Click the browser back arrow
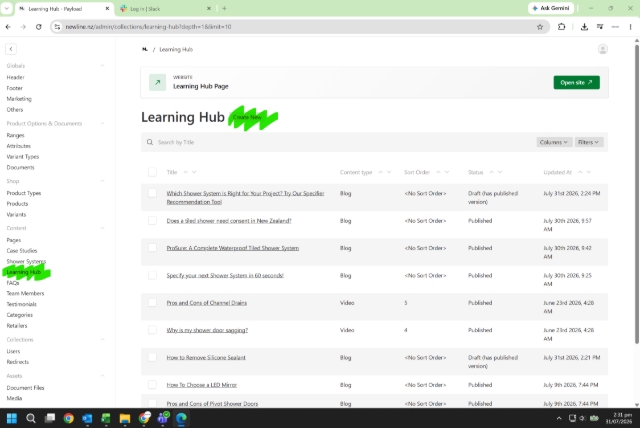640x428 pixels. [x=8, y=27]
